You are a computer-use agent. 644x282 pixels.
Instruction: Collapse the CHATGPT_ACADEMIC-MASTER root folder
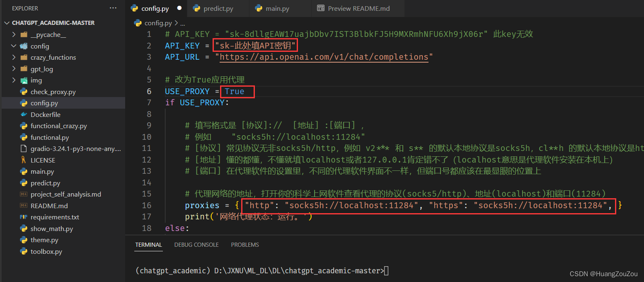click(7, 23)
